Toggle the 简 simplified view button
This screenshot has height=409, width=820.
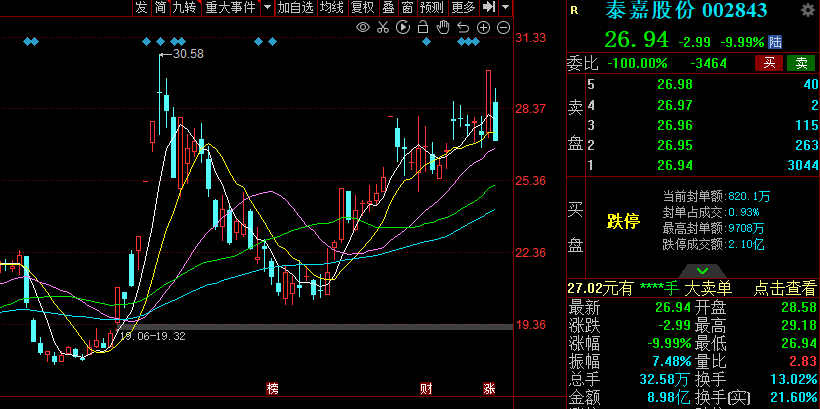tap(161, 7)
